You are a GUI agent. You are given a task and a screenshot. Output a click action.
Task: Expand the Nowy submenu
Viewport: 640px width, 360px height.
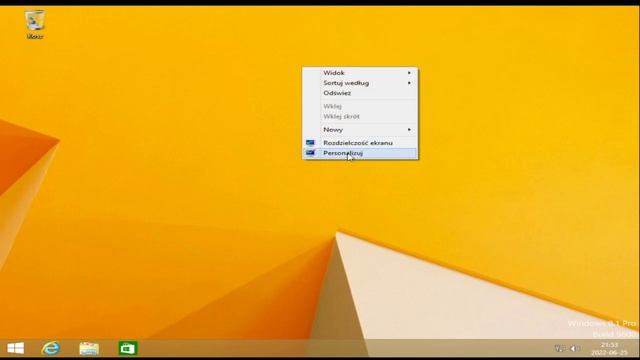360,129
